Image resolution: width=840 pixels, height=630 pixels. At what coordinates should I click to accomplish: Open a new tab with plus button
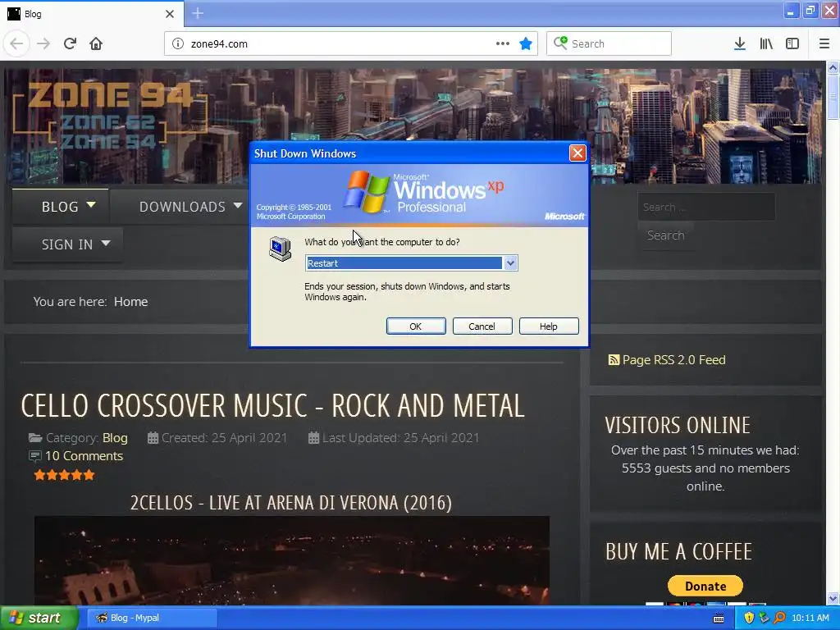198,13
